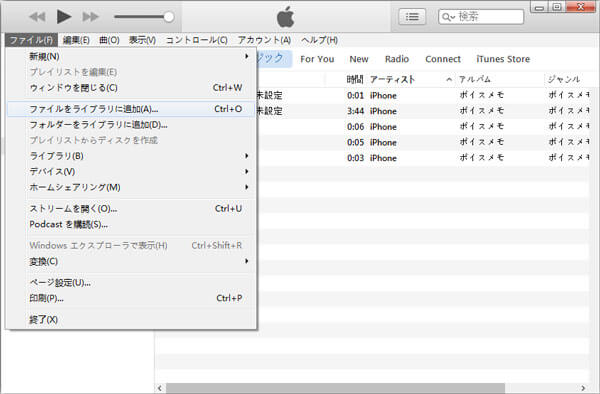Select ストリームを開く(O)... menu item
The image size is (600, 394).
131,208
